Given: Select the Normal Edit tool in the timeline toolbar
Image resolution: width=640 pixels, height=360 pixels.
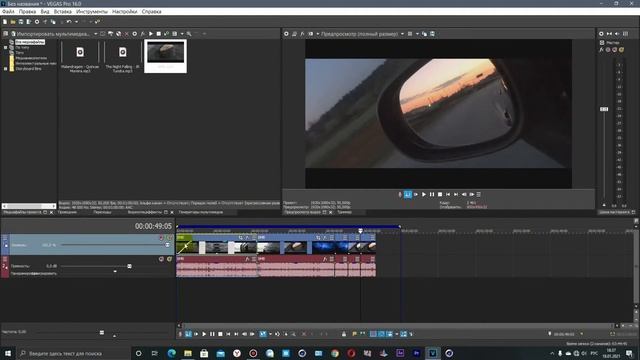Looking at the screenshot, I should tap(263, 334).
